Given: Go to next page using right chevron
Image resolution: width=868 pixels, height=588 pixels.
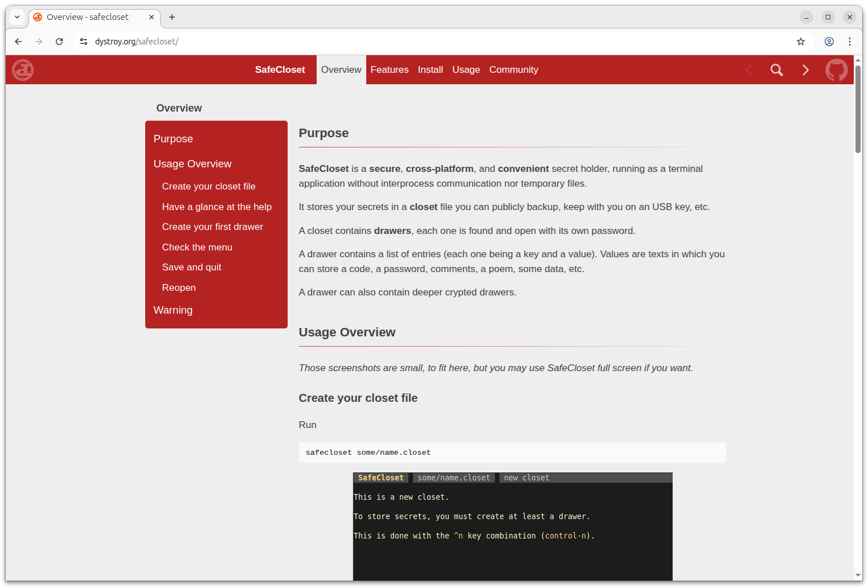Looking at the screenshot, I should (805, 70).
